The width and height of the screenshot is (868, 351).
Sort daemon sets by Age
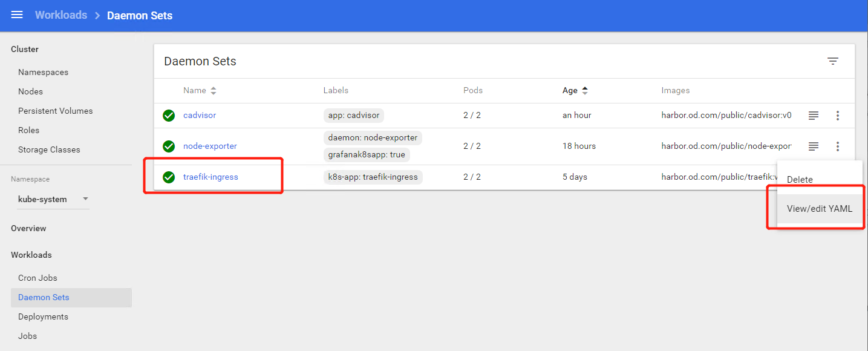click(x=575, y=91)
